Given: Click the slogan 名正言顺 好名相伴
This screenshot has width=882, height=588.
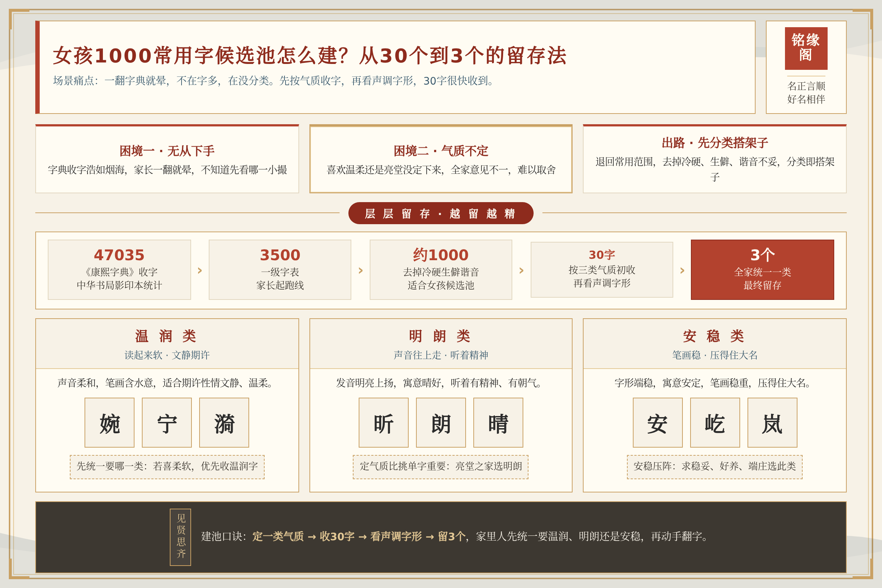Looking at the screenshot, I should (x=806, y=93).
